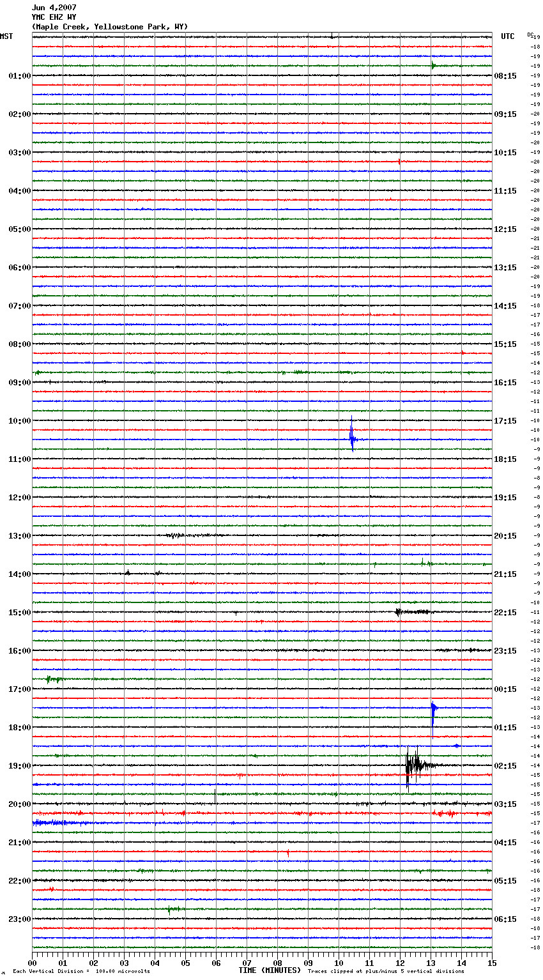The image size is (543, 980).
Task: Select the 01:00 MST row label
Action: 20,76
